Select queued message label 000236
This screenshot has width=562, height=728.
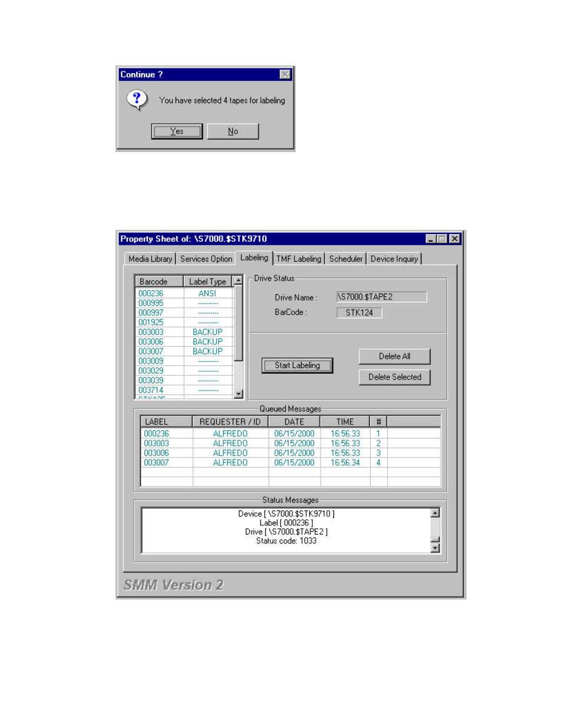coord(156,433)
